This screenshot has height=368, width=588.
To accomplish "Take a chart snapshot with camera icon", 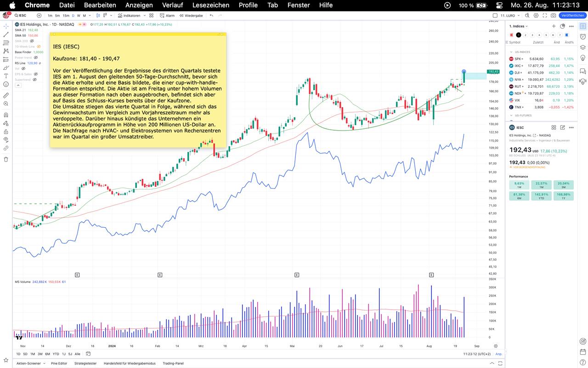I will tap(554, 15).
